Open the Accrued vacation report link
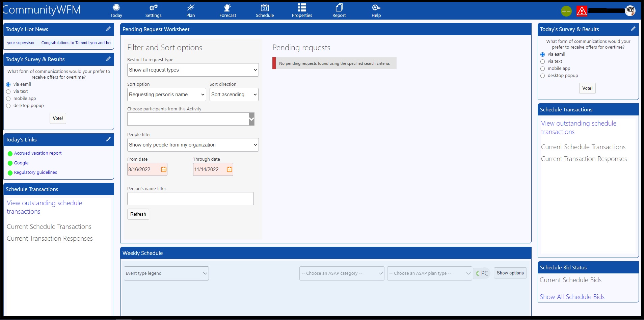This screenshot has width=644, height=320. click(x=38, y=153)
